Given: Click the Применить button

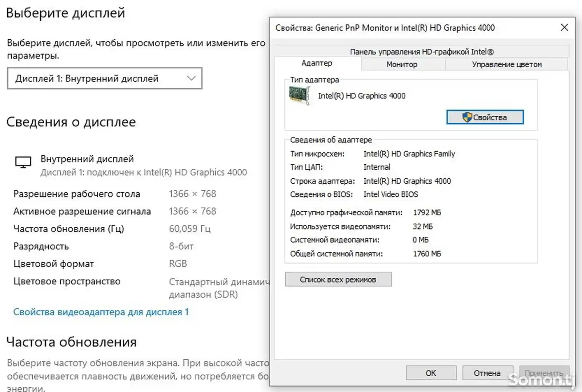Looking at the screenshot, I should click(x=544, y=373).
